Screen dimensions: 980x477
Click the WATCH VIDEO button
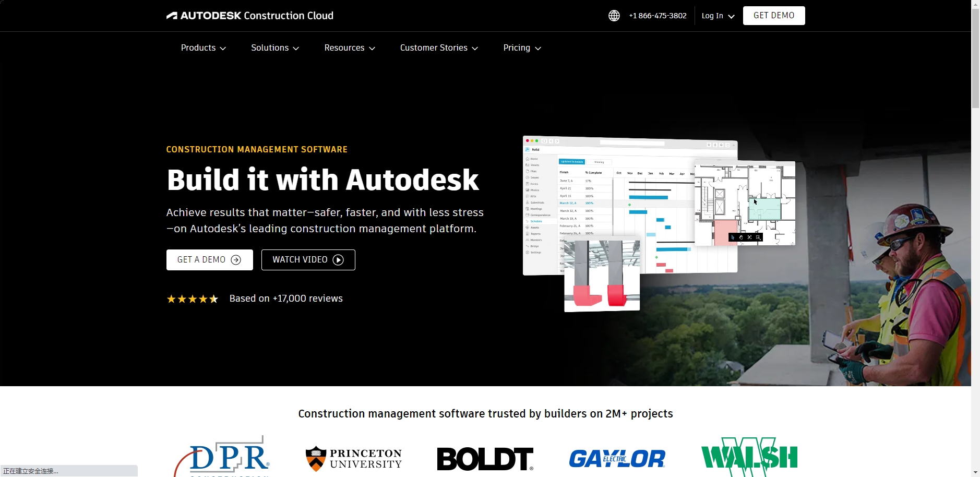[308, 259]
